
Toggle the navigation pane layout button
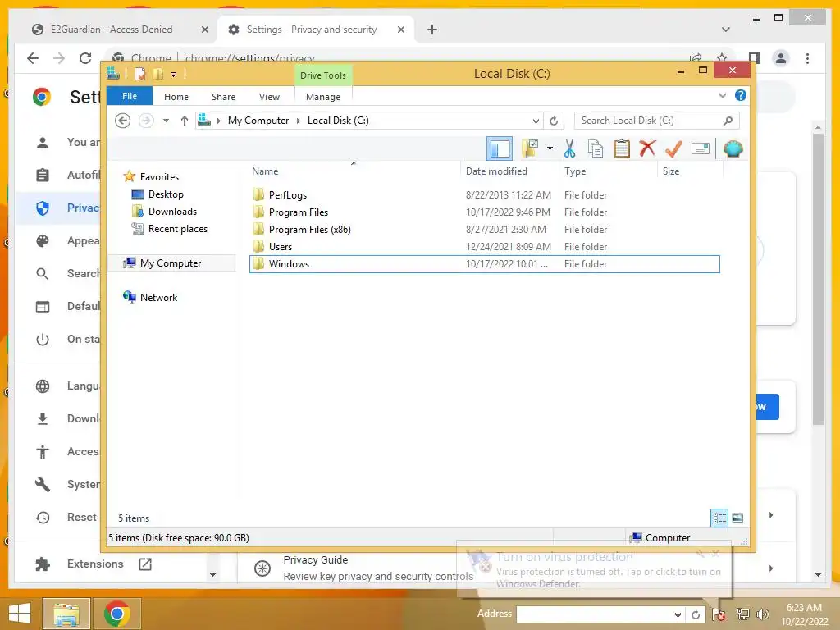coord(500,148)
